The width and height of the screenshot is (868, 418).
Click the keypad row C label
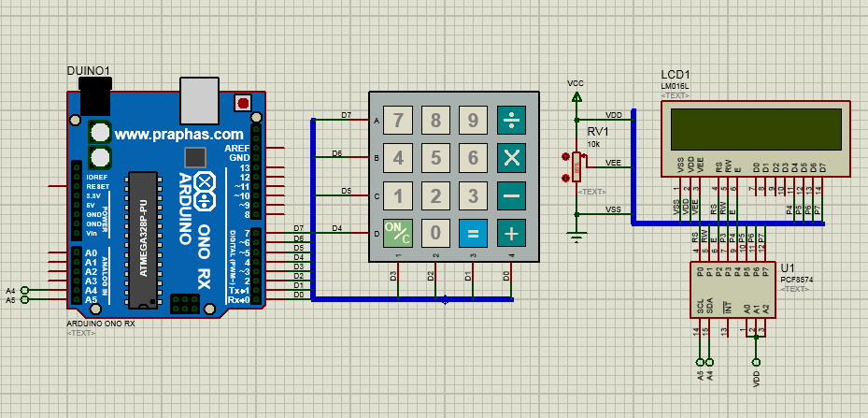click(377, 195)
